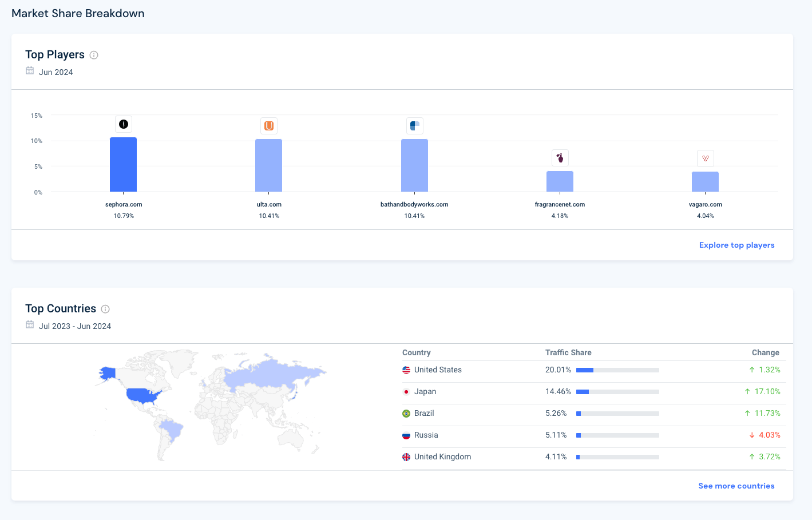Image resolution: width=812 pixels, height=520 pixels.
Task: Click the Japan country name
Action: [425, 392]
